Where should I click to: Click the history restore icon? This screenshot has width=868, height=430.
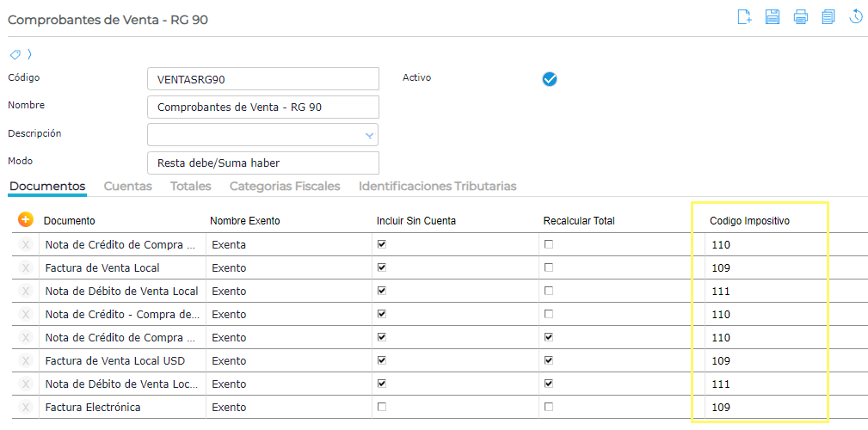(x=856, y=17)
